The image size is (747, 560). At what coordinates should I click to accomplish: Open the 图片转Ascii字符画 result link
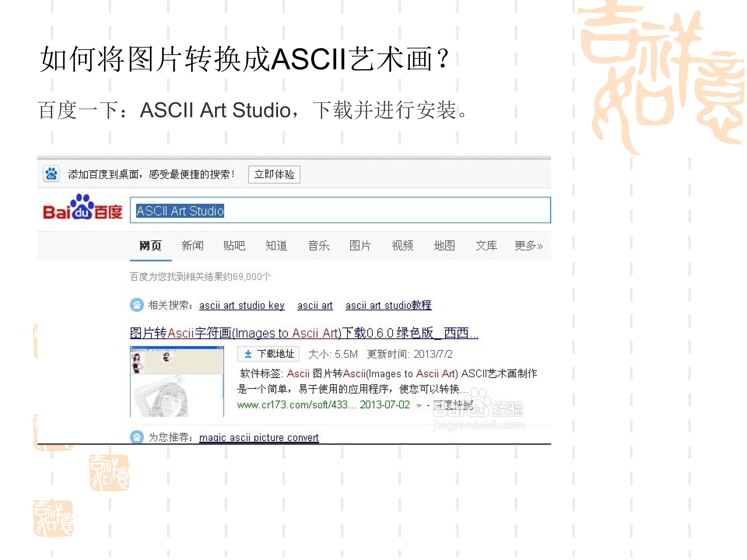304,333
